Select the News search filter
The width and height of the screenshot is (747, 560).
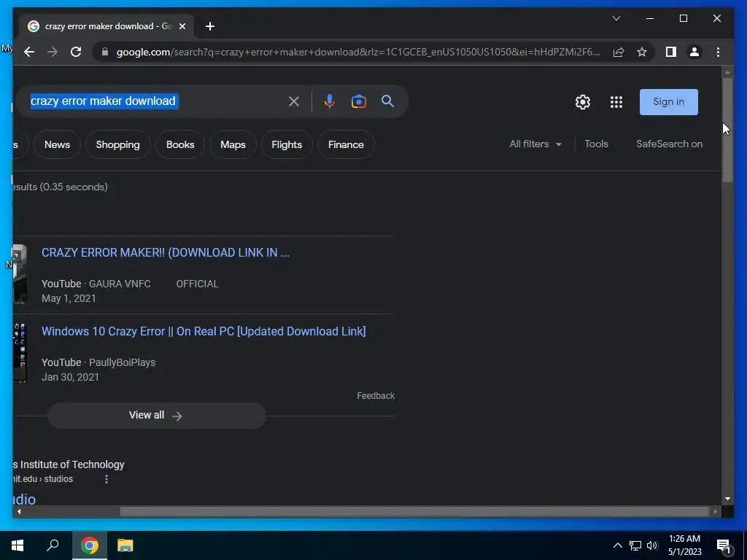57,144
